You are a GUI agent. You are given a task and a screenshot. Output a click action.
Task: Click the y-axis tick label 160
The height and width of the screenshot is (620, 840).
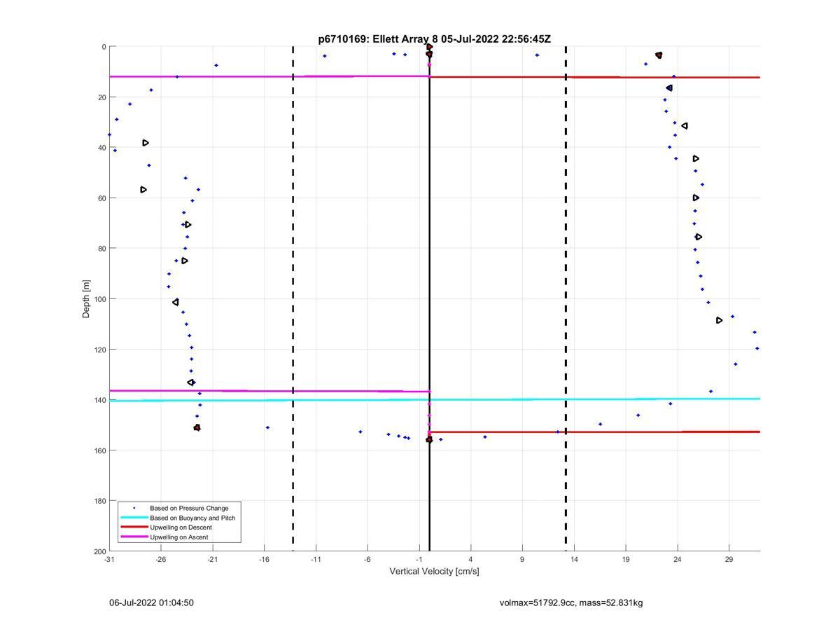(x=100, y=450)
